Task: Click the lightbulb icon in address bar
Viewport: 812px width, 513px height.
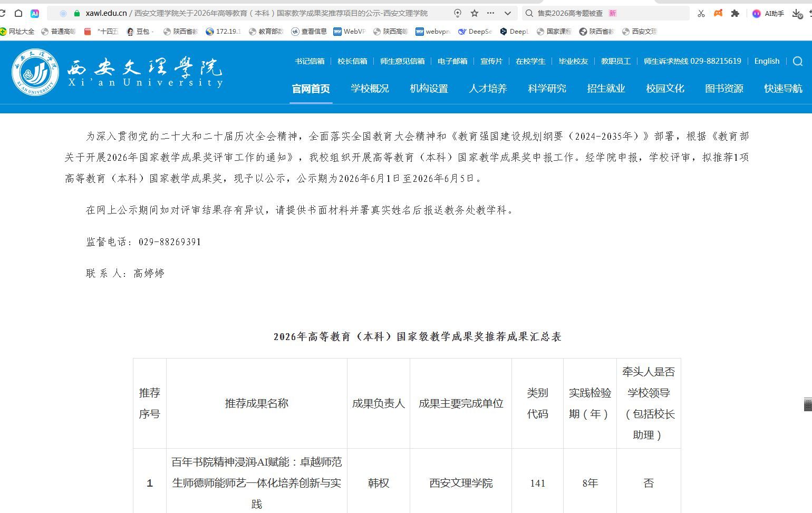Action: pyautogui.click(x=458, y=13)
